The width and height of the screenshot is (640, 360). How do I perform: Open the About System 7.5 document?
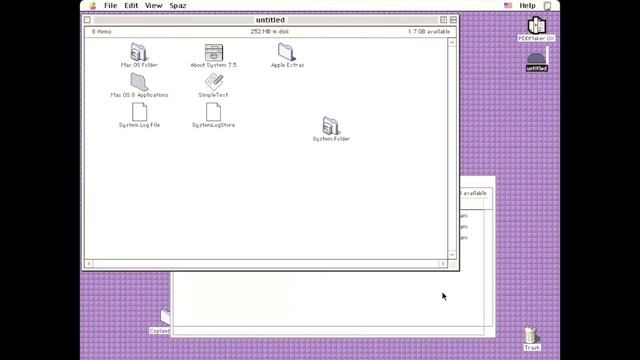pos(213,53)
